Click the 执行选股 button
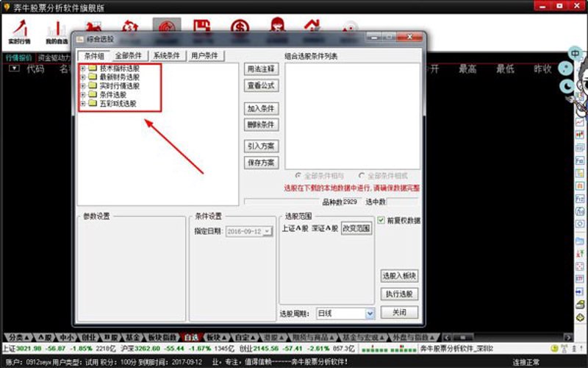Screen dimensions: 588x368 pos(399,294)
